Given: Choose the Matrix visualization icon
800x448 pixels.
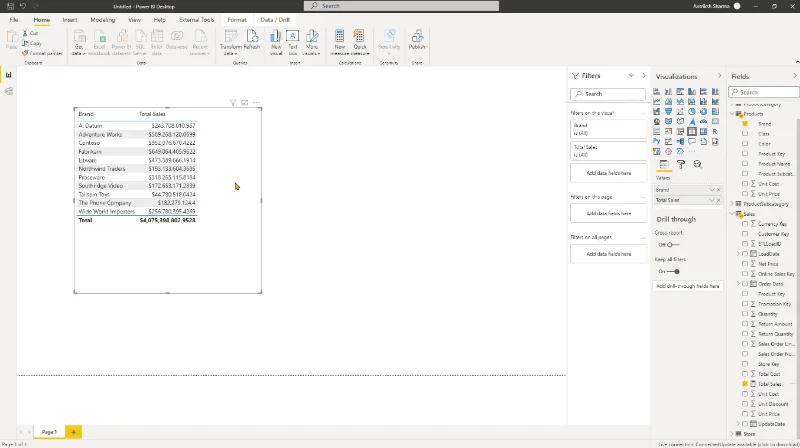Looking at the screenshot, I should [704, 131].
